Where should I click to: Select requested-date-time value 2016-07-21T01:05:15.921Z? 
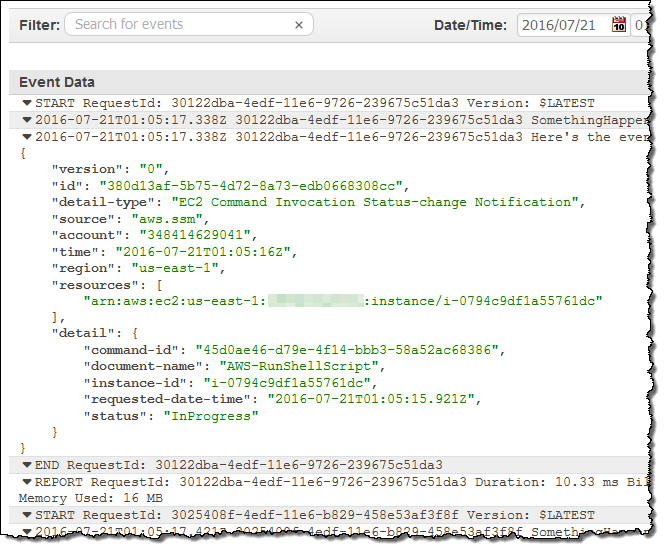371,399
